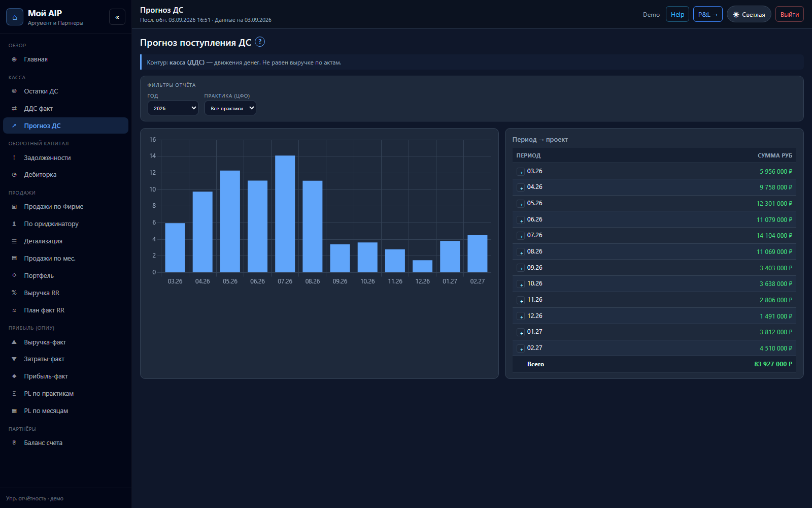This screenshot has height=508, width=812.
Task: Click the ДДС факт arrows icon
Action: [x=14, y=109]
